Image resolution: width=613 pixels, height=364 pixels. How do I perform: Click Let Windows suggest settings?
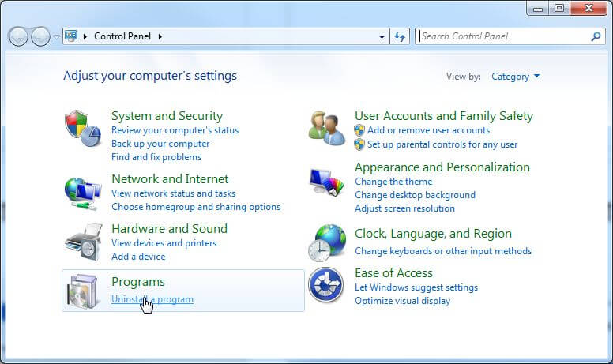click(x=416, y=287)
